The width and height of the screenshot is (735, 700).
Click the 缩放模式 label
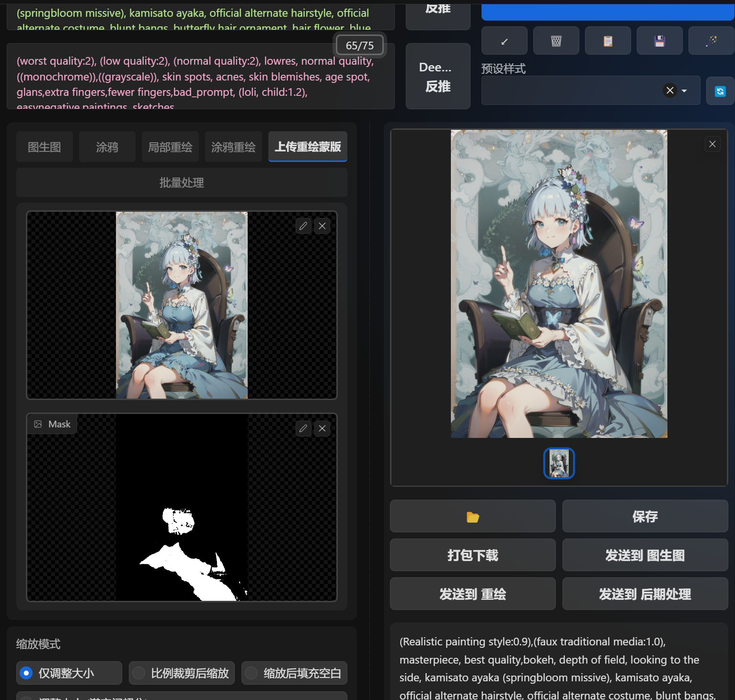(x=38, y=644)
